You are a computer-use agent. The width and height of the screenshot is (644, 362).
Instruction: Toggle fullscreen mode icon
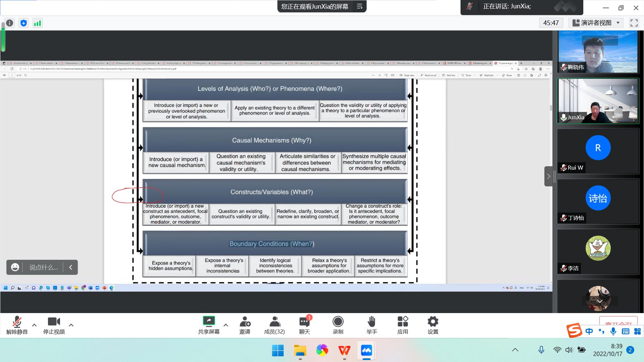point(634,23)
